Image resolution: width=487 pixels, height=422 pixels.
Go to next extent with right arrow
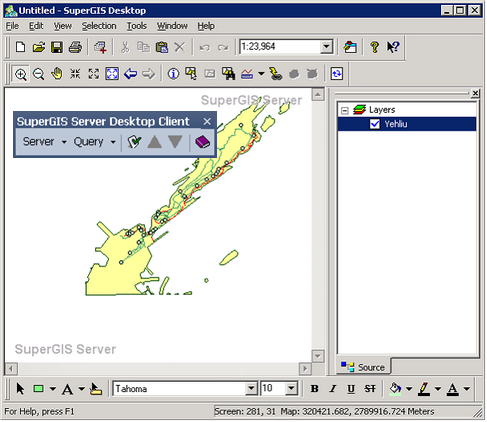[x=149, y=74]
